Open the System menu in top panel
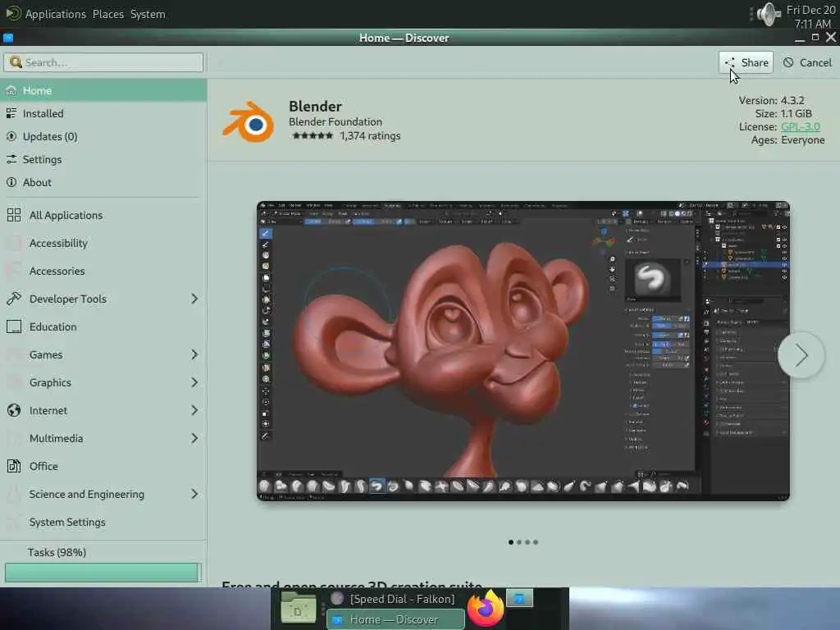Screen dimensions: 840x630 148,14
